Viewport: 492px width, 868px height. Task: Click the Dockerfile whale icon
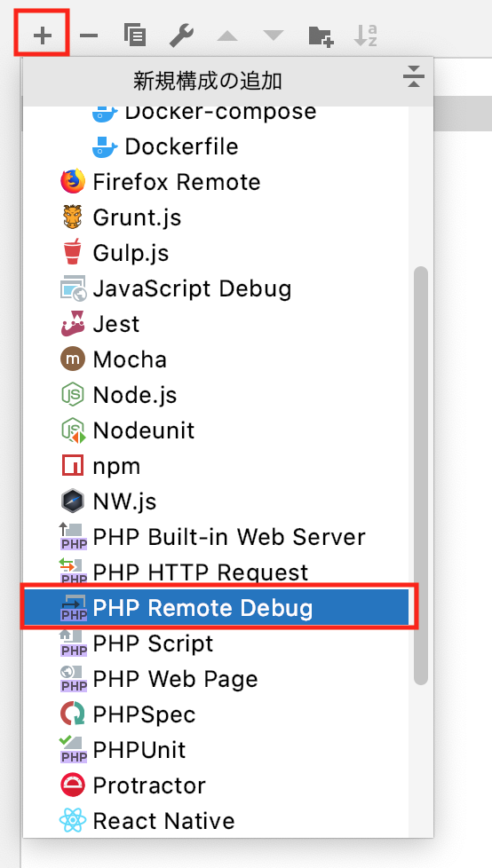pyautogui.click(x=105, y=146)
